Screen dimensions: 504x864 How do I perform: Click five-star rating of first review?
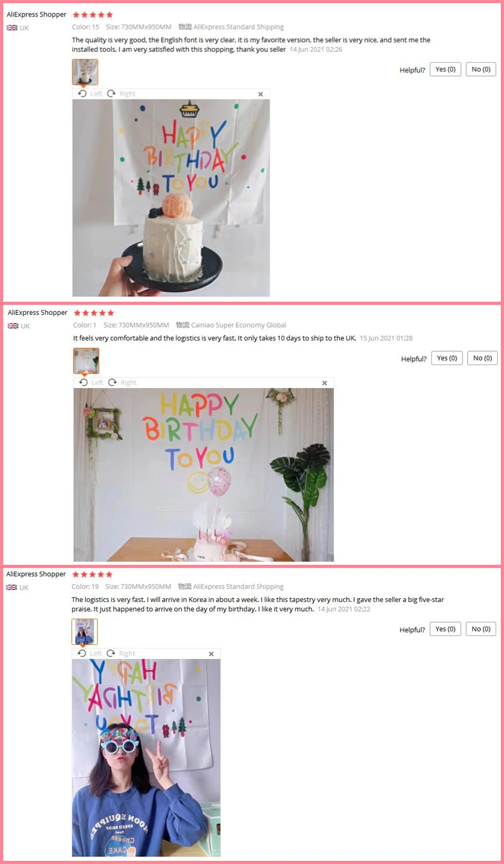93,15
